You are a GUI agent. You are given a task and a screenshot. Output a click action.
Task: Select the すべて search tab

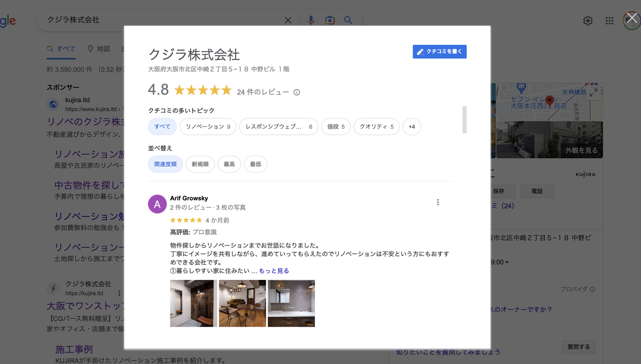61,49
